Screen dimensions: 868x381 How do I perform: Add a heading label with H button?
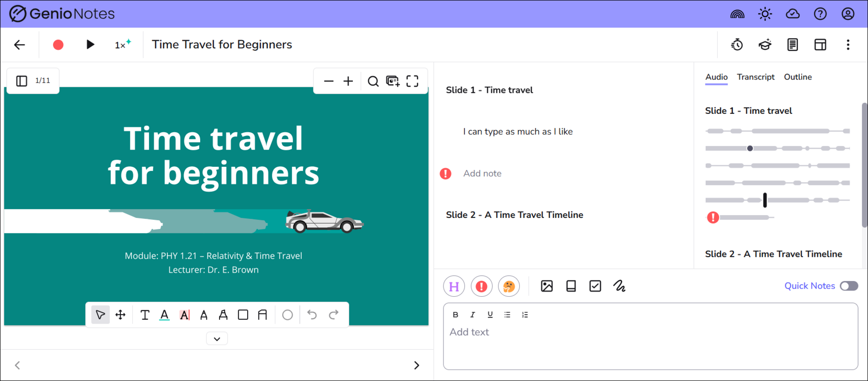point(454,286)
